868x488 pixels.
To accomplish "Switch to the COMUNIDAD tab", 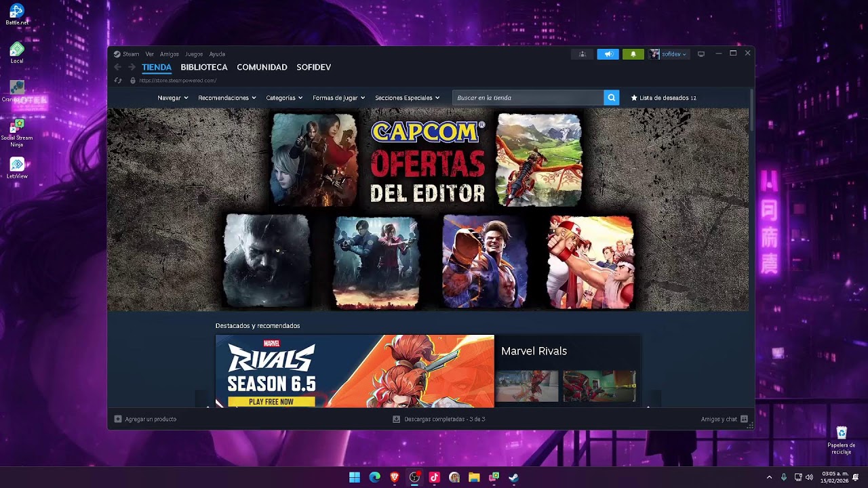I will tap(262, 67).
